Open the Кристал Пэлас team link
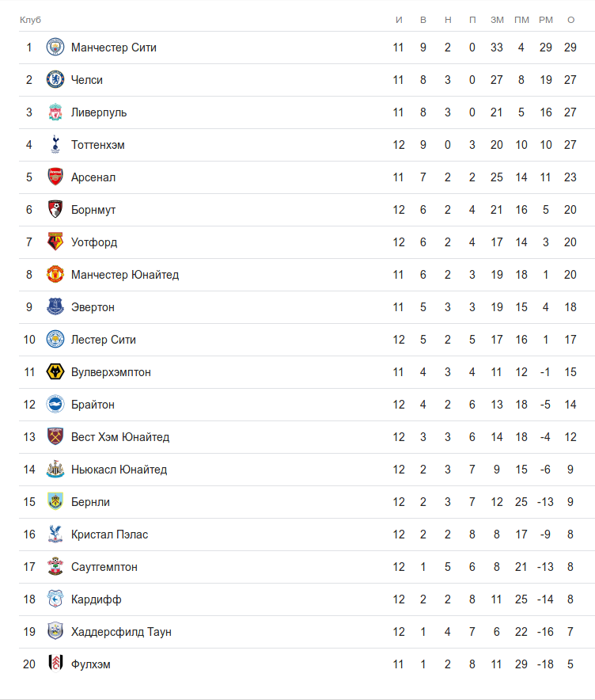Image resolution: width=595 pixels, height=700 pixels. click(109, 535)
